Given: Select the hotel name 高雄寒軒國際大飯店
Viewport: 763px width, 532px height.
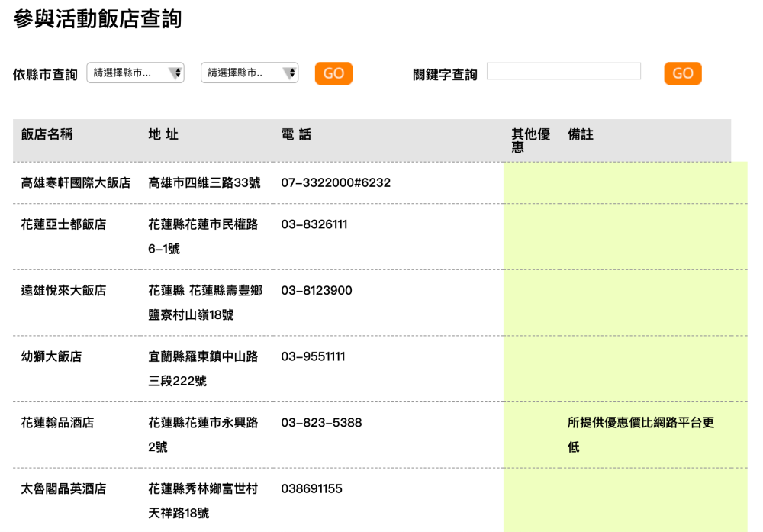Looking at the screenshot, I should pyautogui.click(x=76, y=183).
